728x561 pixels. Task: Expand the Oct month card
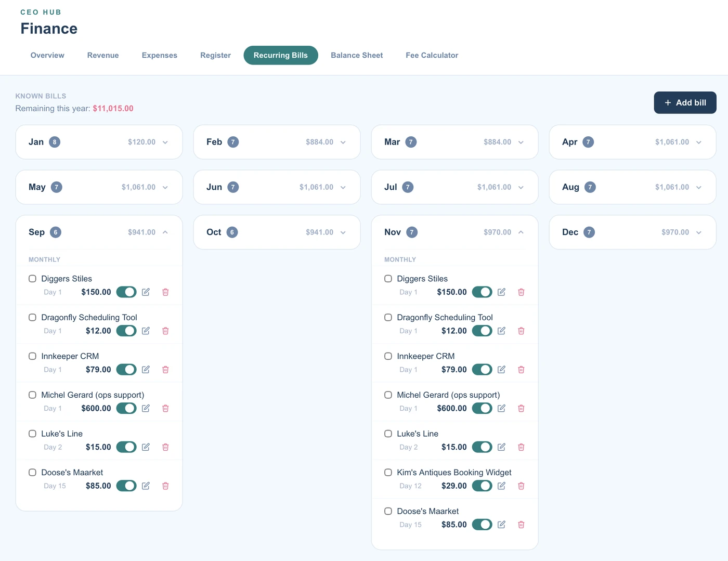pos(277,232)
